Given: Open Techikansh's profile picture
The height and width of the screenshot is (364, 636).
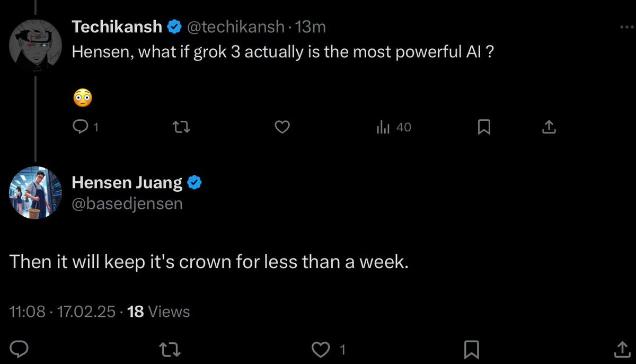Looking at the screenshot, I should click(x=36, y=46).
